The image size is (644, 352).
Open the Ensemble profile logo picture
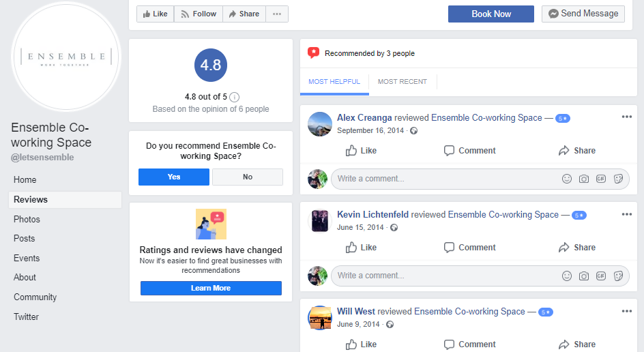click(x=65, y=57)
